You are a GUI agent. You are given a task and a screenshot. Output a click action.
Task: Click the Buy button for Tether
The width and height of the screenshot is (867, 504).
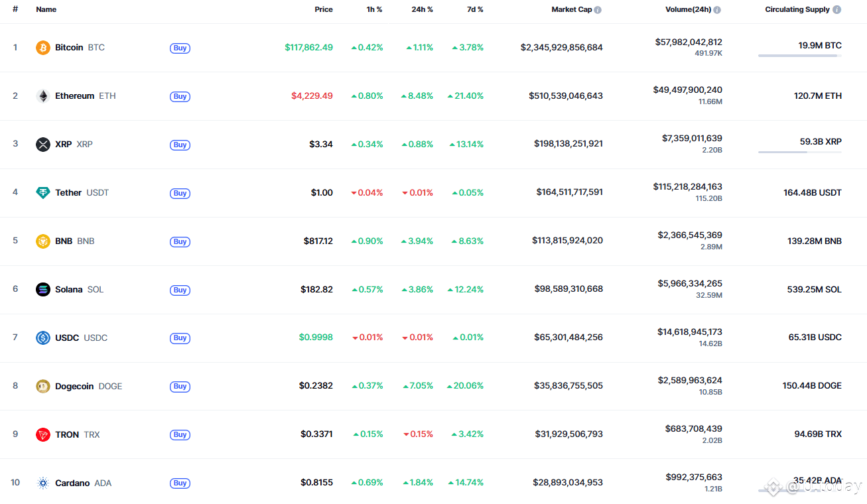(x=180, y=193)
